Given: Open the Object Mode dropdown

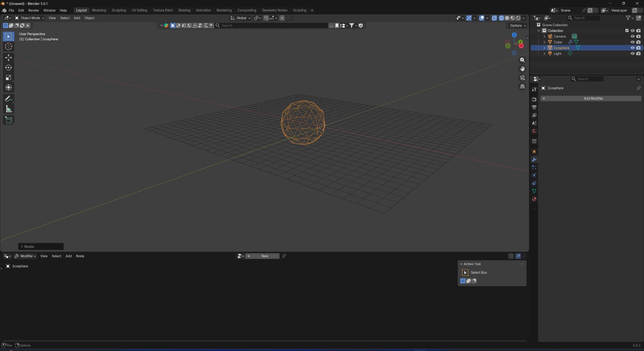Looking at the screenshot, I should [x=30, y=18].
